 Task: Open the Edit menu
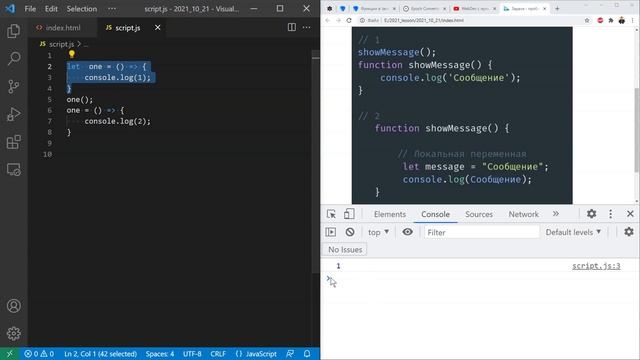click(x=51, y=9)
